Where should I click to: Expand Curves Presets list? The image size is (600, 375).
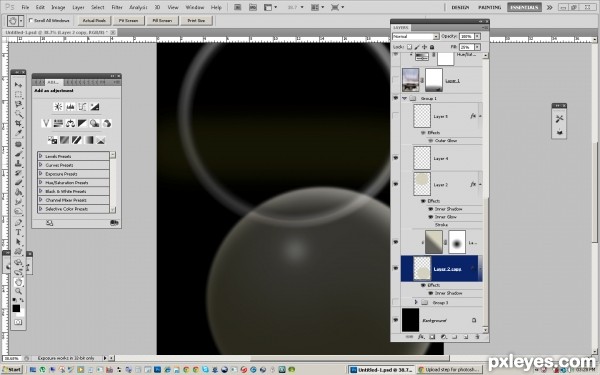tap(41, 165)
